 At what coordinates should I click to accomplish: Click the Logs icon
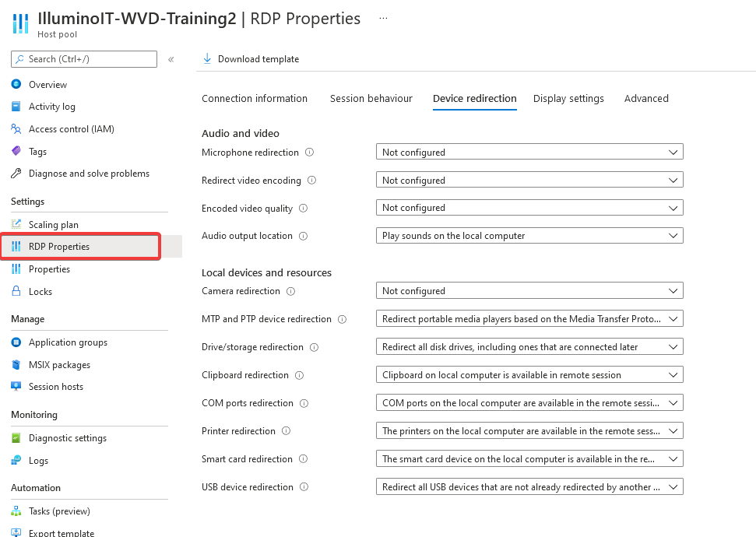[x=16, y=460]
